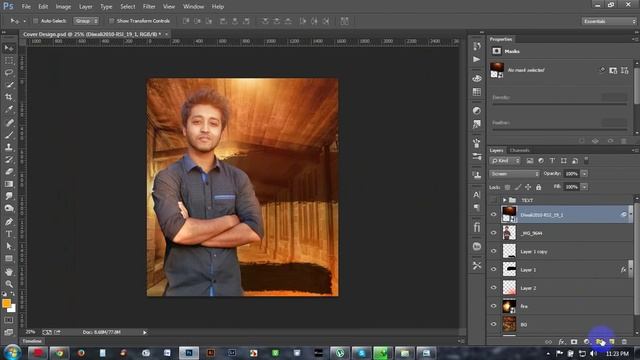Select the Horizontal Type tool
640x360 pixels.
click(x=9, y=234)
